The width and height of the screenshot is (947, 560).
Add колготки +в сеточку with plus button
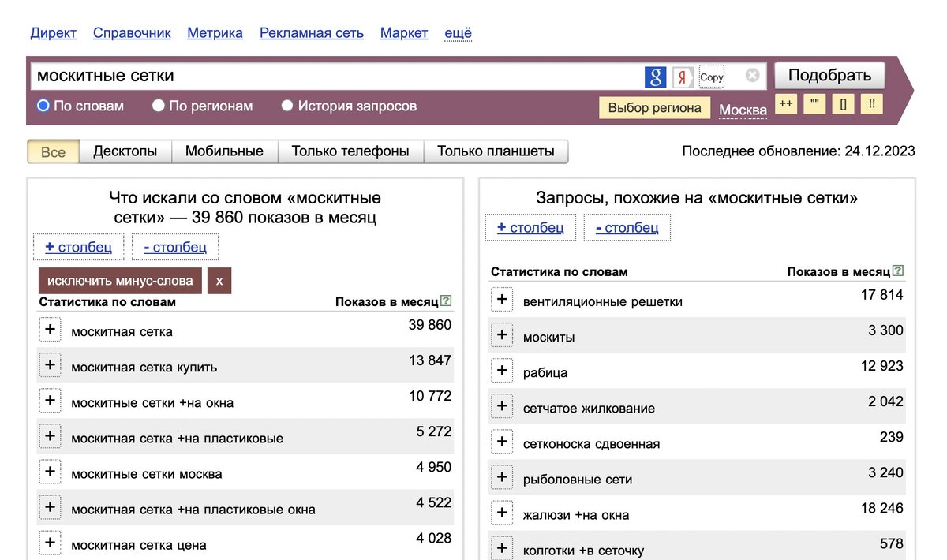click(x=502, y=548)
